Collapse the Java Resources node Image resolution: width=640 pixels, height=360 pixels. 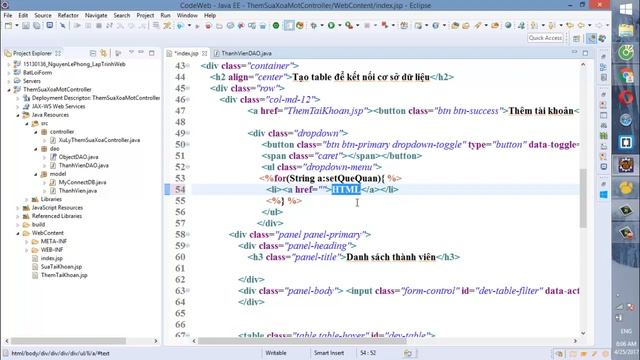[x=18, y=115]
